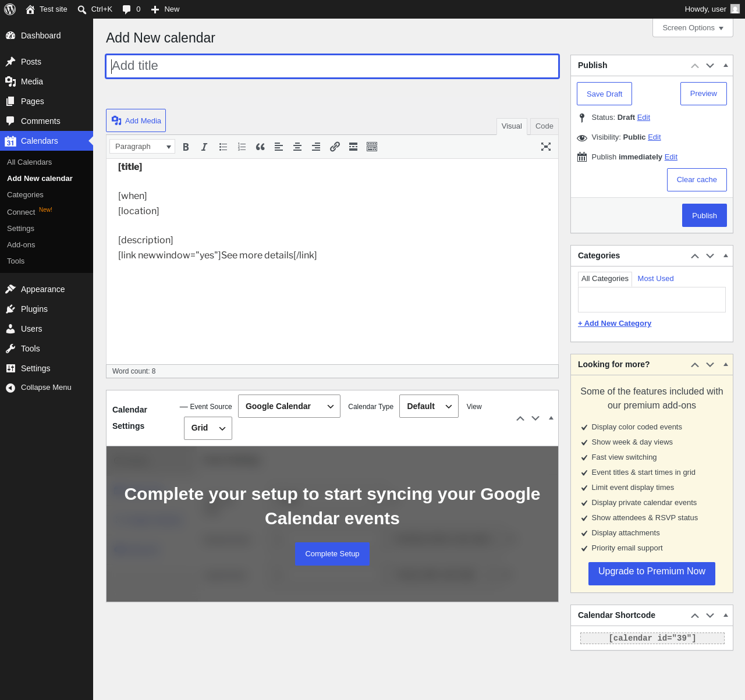Viewport: 745px width, 700px height.
Task: Insert Read More tag
Action: 353,147
